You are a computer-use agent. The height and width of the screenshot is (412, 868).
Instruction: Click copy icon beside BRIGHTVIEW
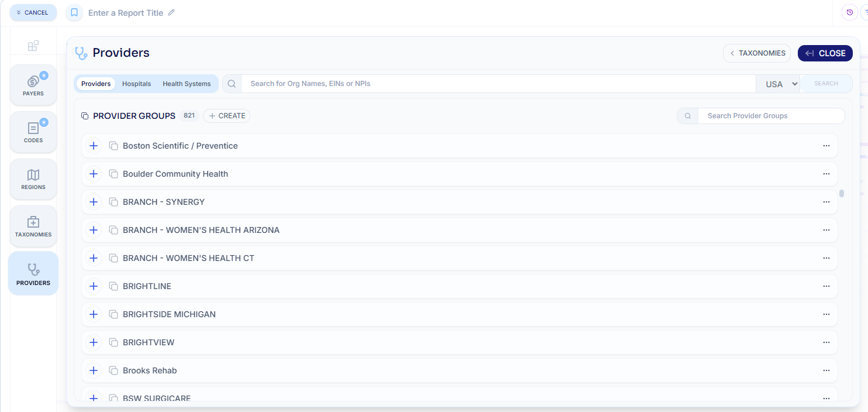click(x=113, y=342)
